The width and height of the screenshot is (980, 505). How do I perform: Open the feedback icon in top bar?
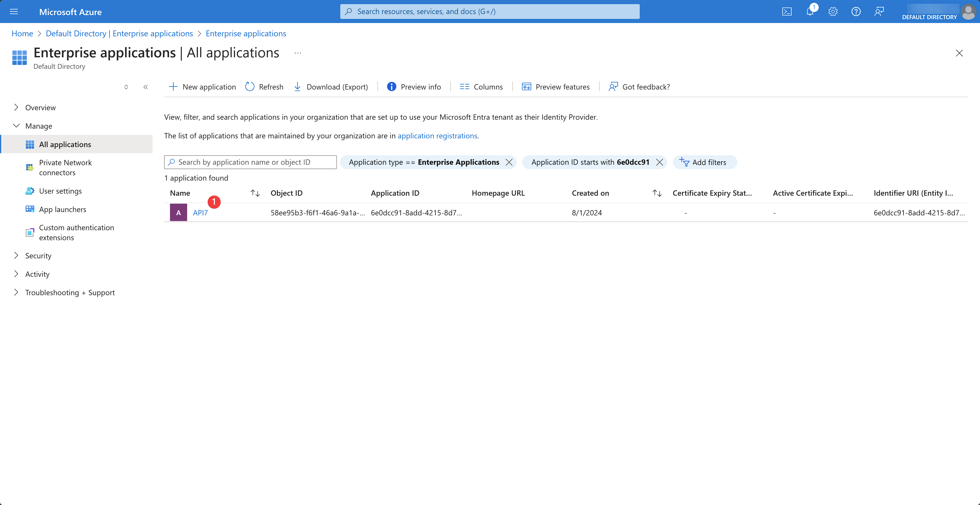click(879, 12)
